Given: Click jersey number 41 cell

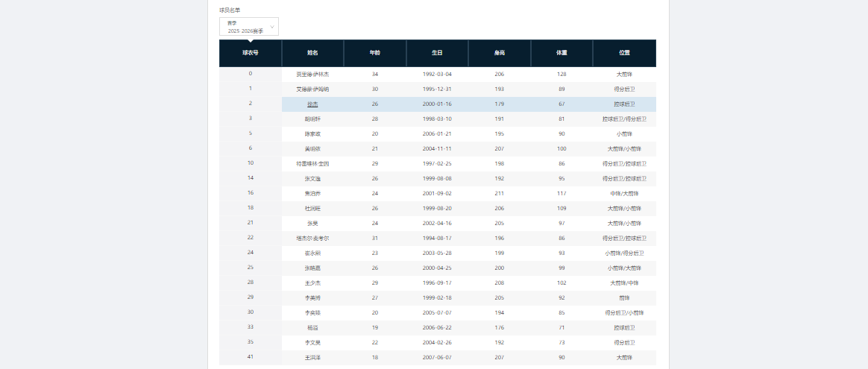Looking at the screenshot, I should tap(251, 357).
